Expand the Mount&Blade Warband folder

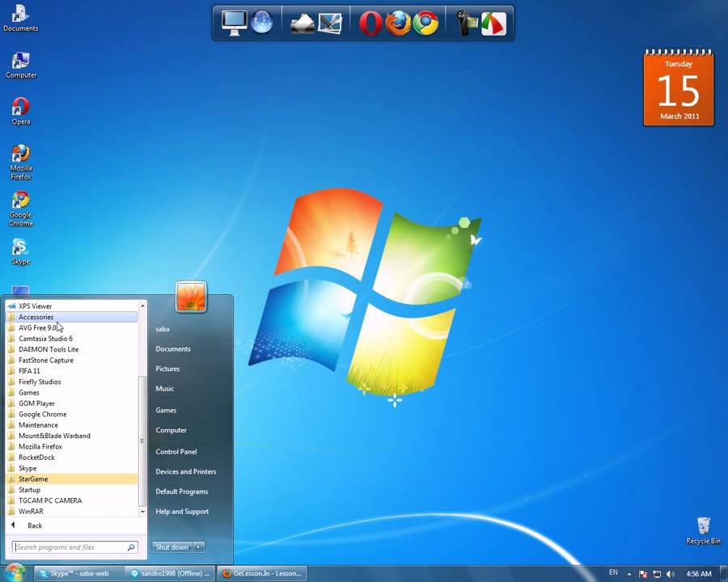72,436
